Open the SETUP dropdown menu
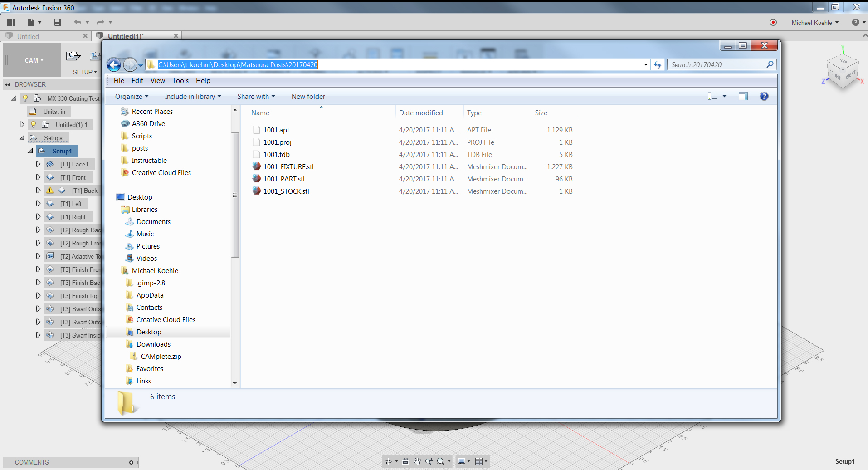868x470 pixels. point(85,72)
